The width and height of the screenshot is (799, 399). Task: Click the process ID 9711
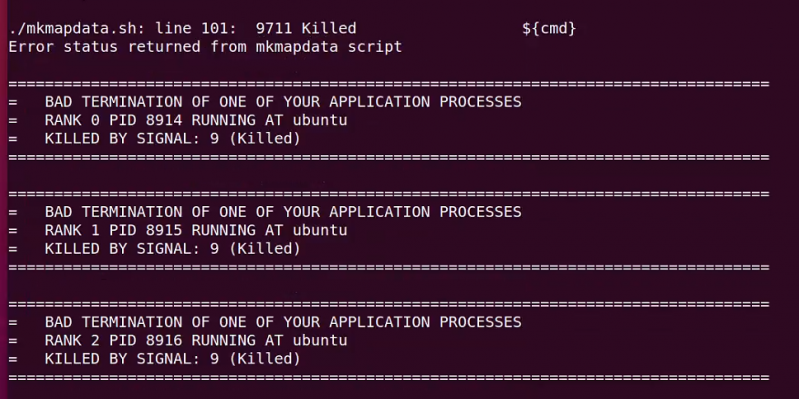[x=274, y=29]
